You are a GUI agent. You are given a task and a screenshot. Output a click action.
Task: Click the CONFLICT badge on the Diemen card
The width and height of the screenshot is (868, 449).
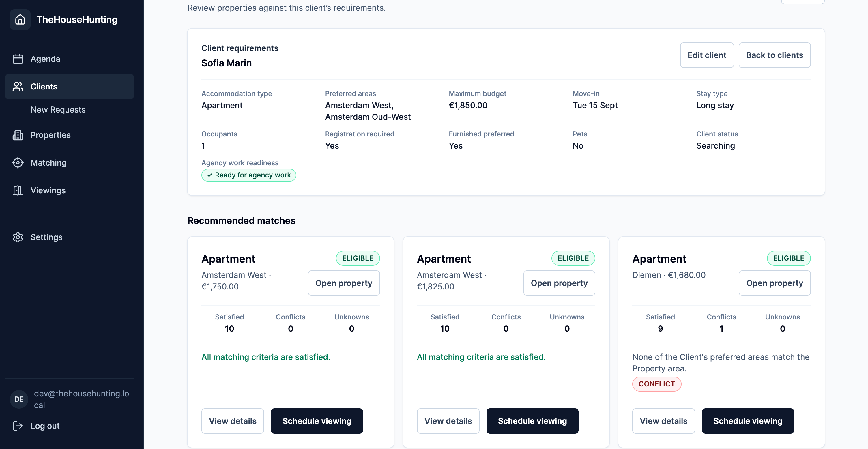tap(656, 384)
